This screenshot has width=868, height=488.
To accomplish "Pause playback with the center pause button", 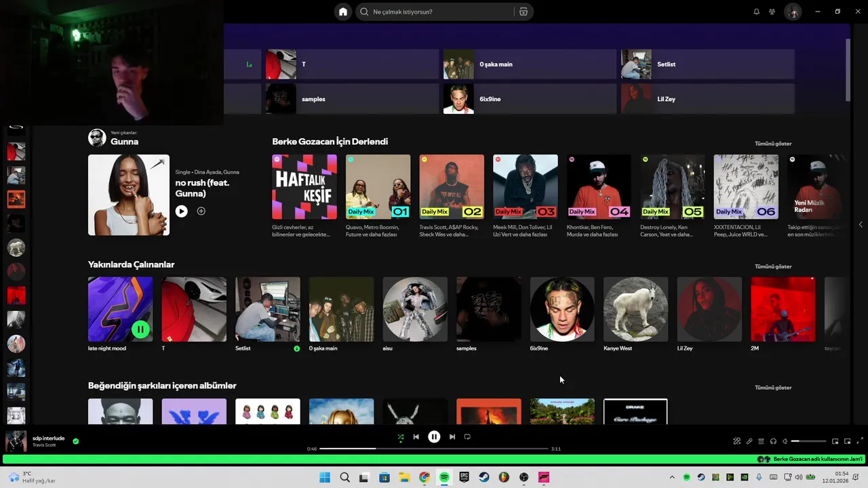I will tap(434, 437).
